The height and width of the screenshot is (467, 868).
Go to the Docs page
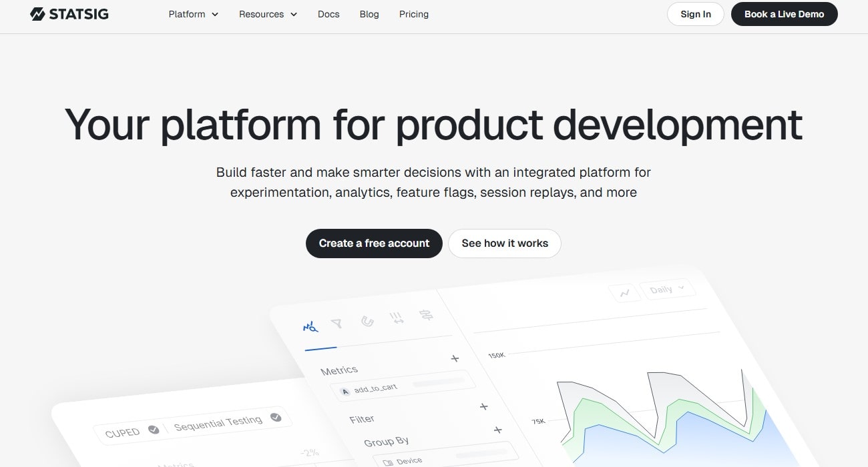tap(329, 14)
